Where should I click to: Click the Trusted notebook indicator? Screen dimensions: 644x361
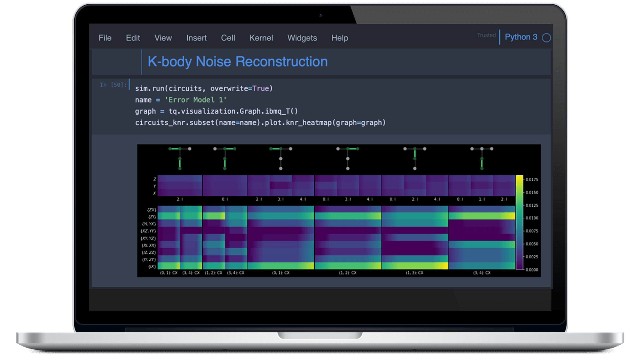pyautogui.click(x=486, y=35)
